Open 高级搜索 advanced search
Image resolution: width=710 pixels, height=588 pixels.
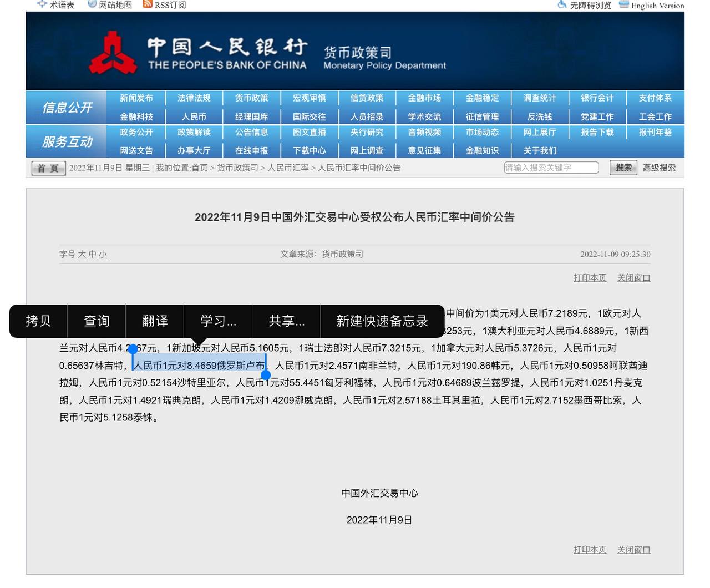(x=659, y=168)
